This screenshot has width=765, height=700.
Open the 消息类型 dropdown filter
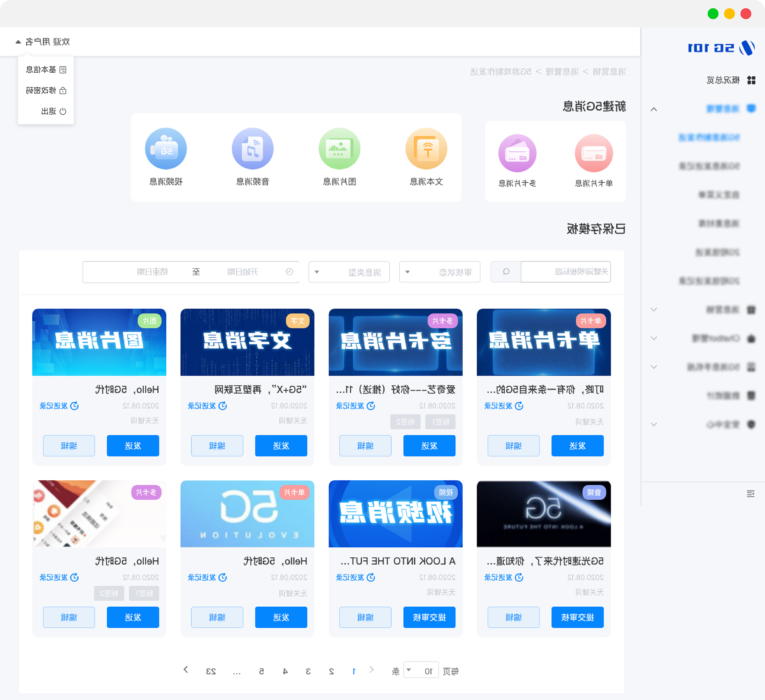pos(349,272)
